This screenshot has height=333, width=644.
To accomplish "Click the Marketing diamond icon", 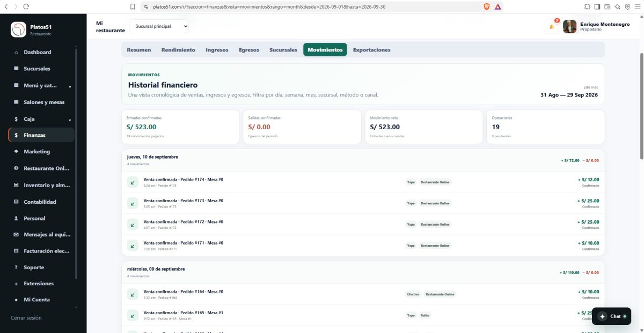I will [16, 152].
